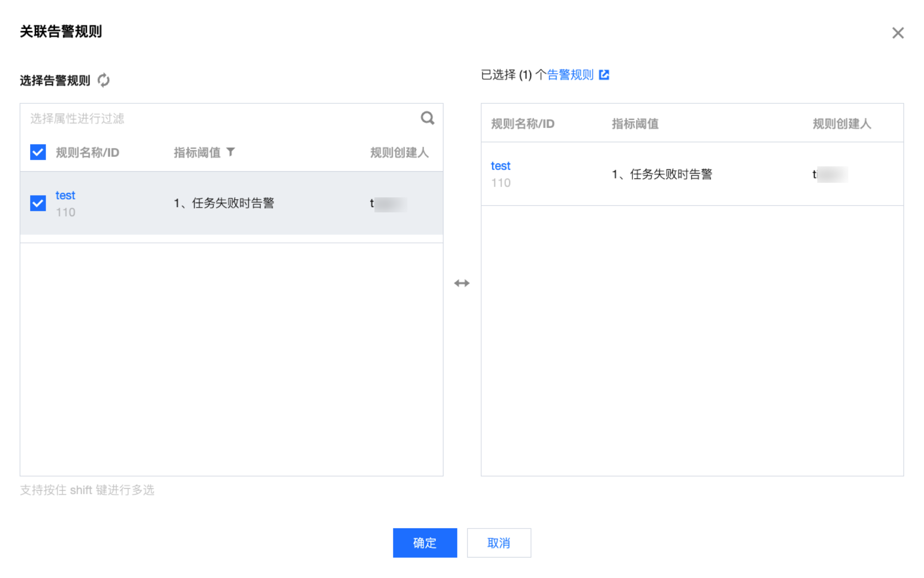Open the 指标阈值 filter funnel

click(231, 152)
